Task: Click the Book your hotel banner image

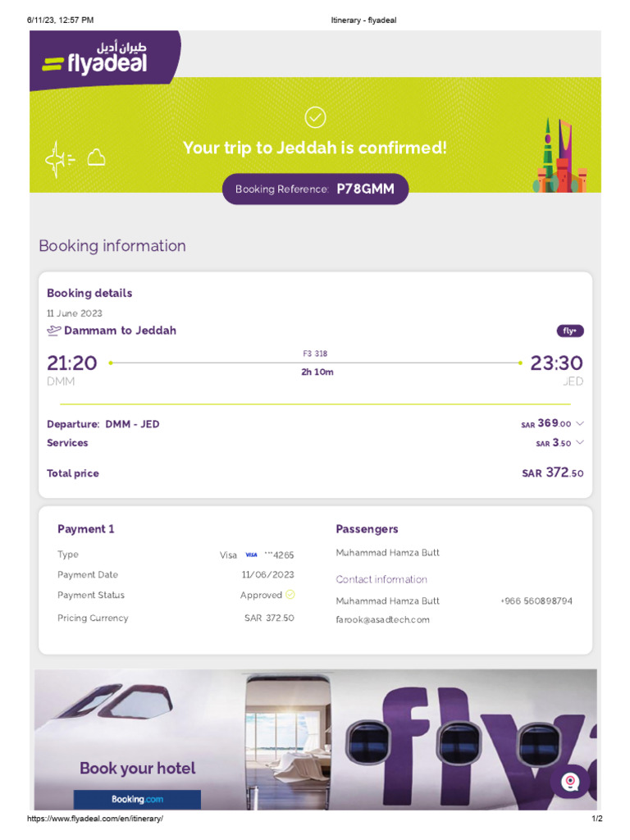Action: (x=315, y=738)
